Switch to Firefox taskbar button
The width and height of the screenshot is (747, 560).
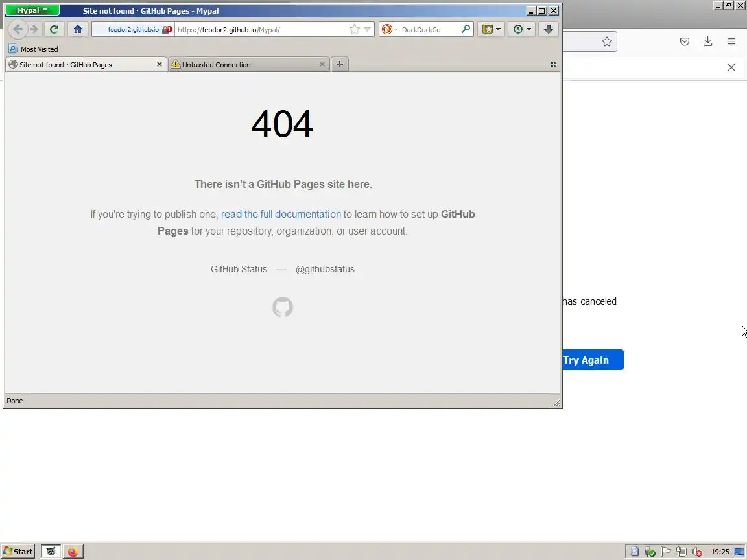point(73,552)
